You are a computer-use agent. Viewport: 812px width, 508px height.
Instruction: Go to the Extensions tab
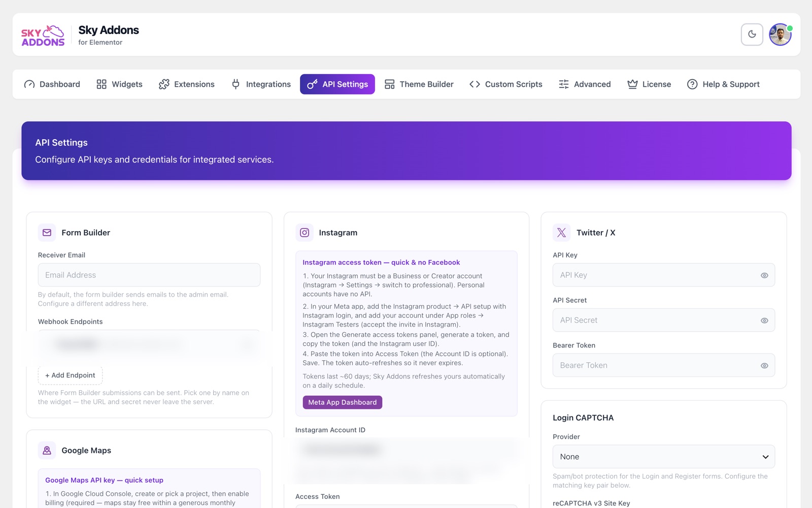[187, 84]
